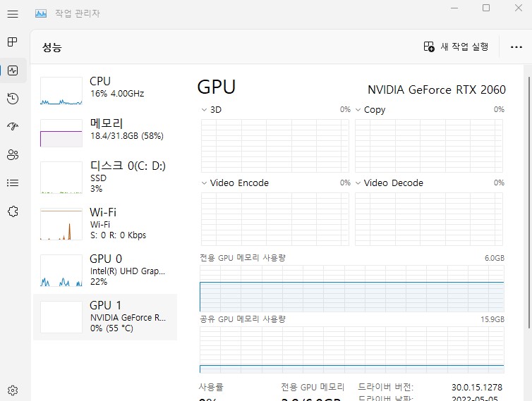Click the 사용률 label
Image resolution: width=532 pixels, height=401 pixels.
(211, 387)
